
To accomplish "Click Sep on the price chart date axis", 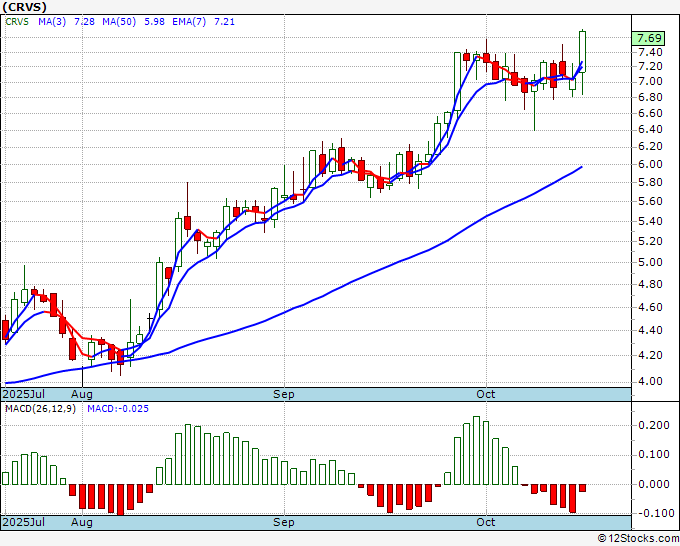I will 284,394.
